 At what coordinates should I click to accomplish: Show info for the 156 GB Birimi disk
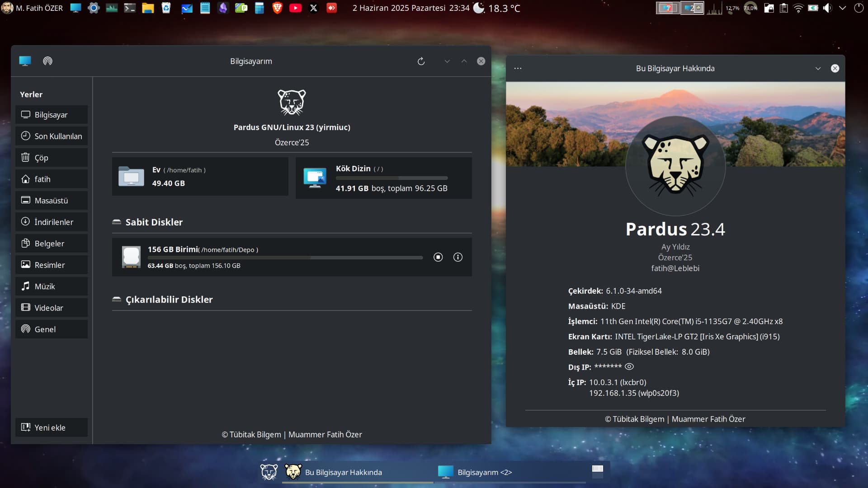click(x=458, y=257)
